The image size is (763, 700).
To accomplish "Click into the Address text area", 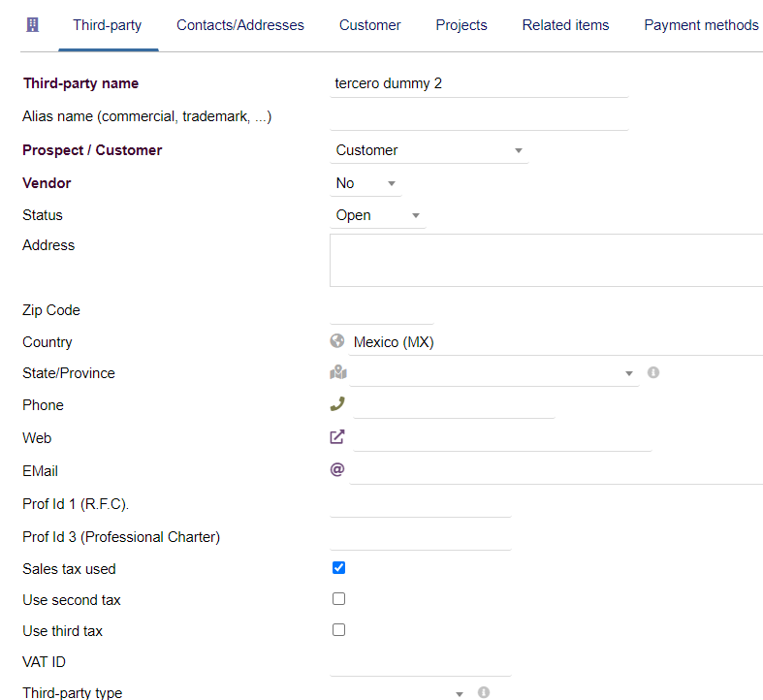I will pyautogui.click(x=547, y=261).
